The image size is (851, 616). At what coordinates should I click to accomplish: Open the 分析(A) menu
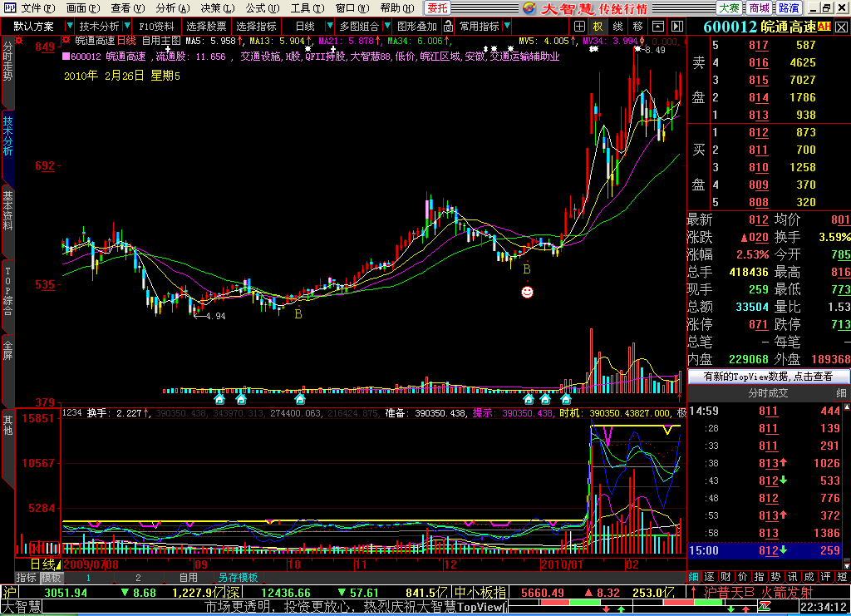point(173,8)
